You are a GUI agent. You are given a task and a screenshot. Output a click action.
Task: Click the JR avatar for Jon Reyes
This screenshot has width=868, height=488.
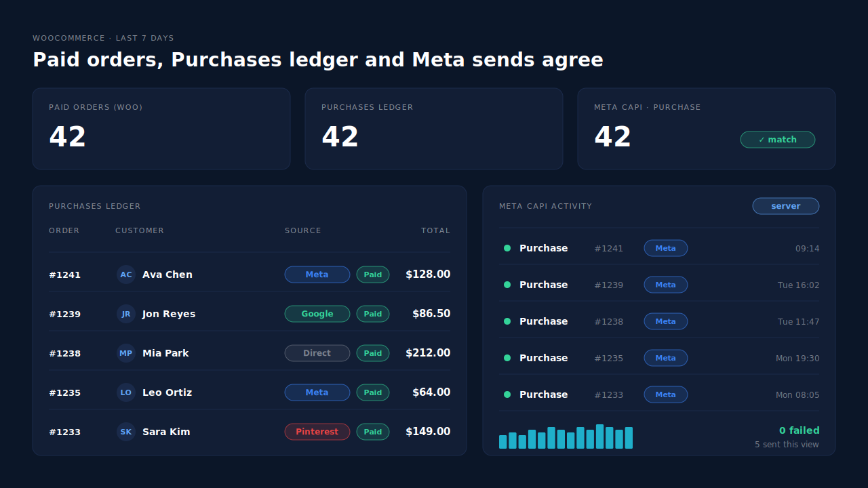pyautogui.click(x=126, y=314)
